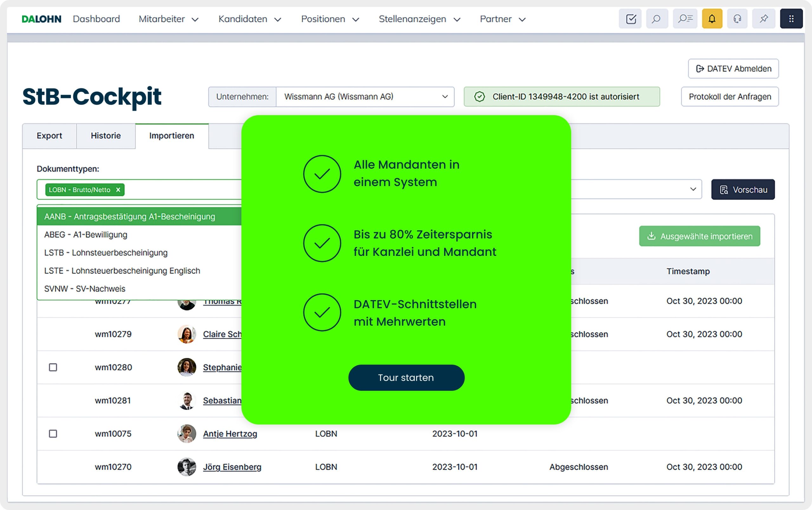Click DATEV Abmelden logout button

[x=733, y=69]
